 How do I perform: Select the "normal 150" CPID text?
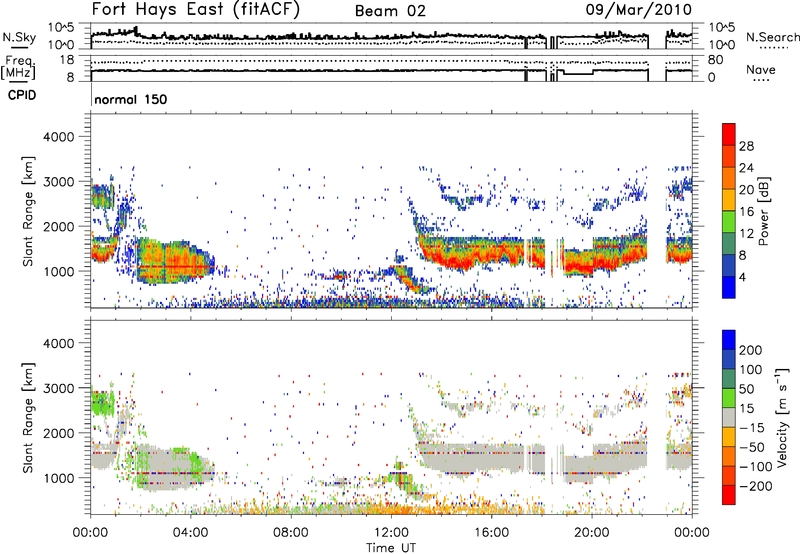click(131, 99)
